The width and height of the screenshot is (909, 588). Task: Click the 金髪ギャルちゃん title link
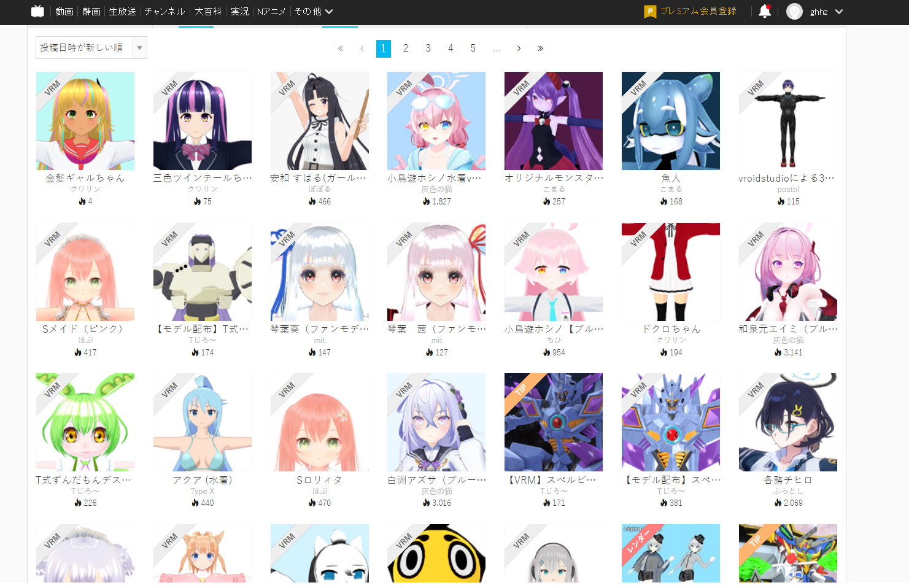[85, 178]
